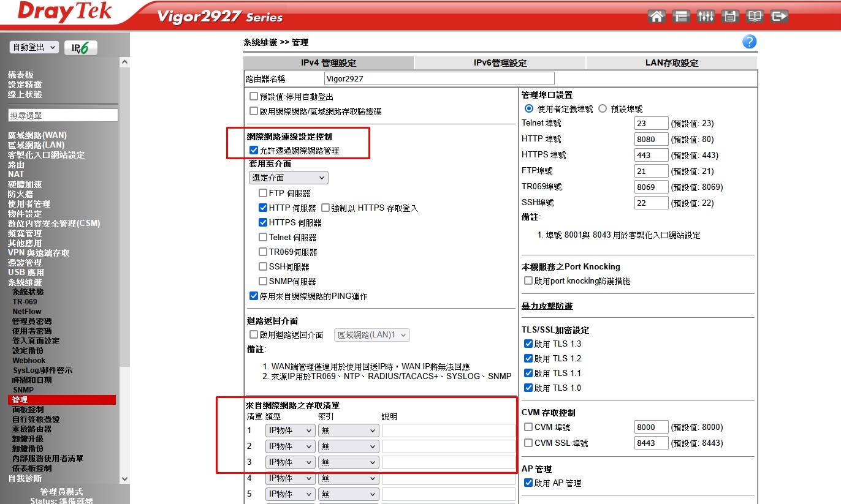841x504 pixels.
Task: Disable the 啟用 TLS 1.0 checkbox
Action: tap(528, 388)
